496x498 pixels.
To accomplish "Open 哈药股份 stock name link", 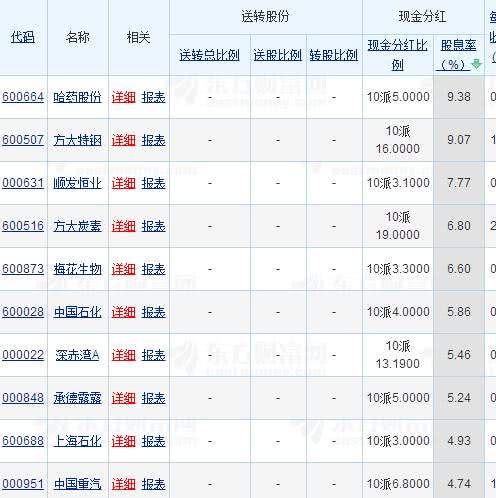I will (x=77, y=97).
